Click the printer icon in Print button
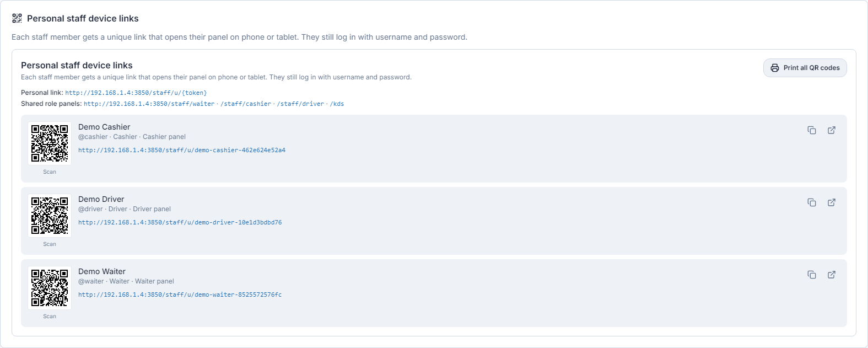The image size is (868, 348). click(x=775, y=68)
